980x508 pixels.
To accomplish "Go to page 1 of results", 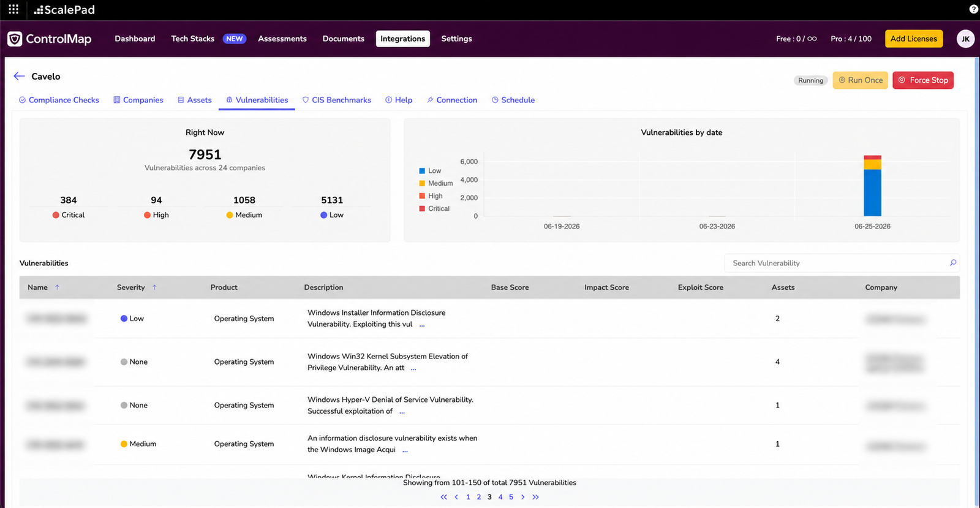I will coord(468,497).
